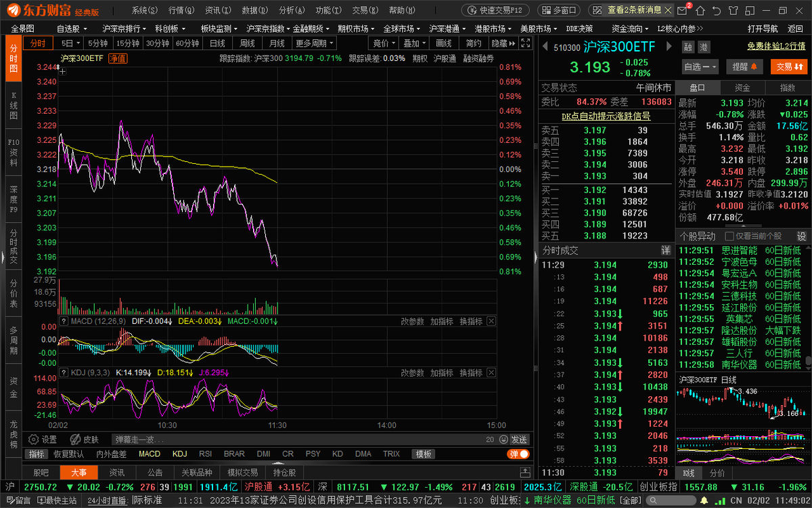Screen dimensions: 812x508
Task: Open 系统(S) menu
Action: (144, 10)
